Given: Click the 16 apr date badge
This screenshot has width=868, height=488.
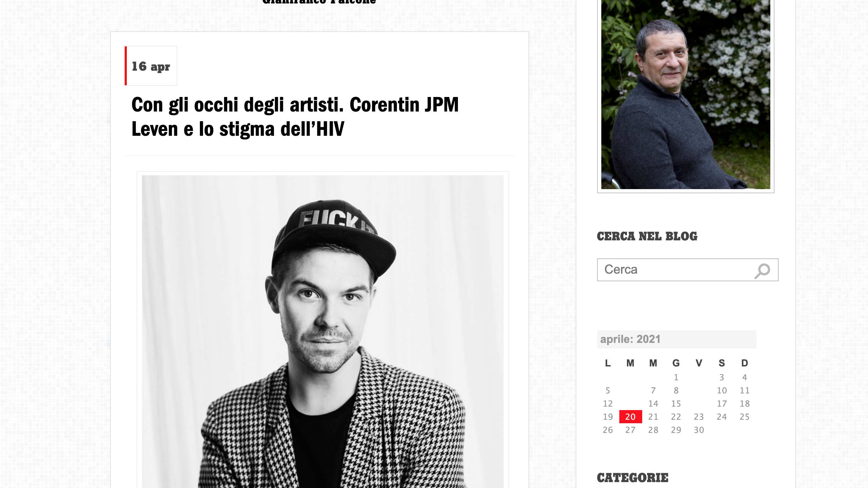Looking at the screenshot, I should pos(151,66).
